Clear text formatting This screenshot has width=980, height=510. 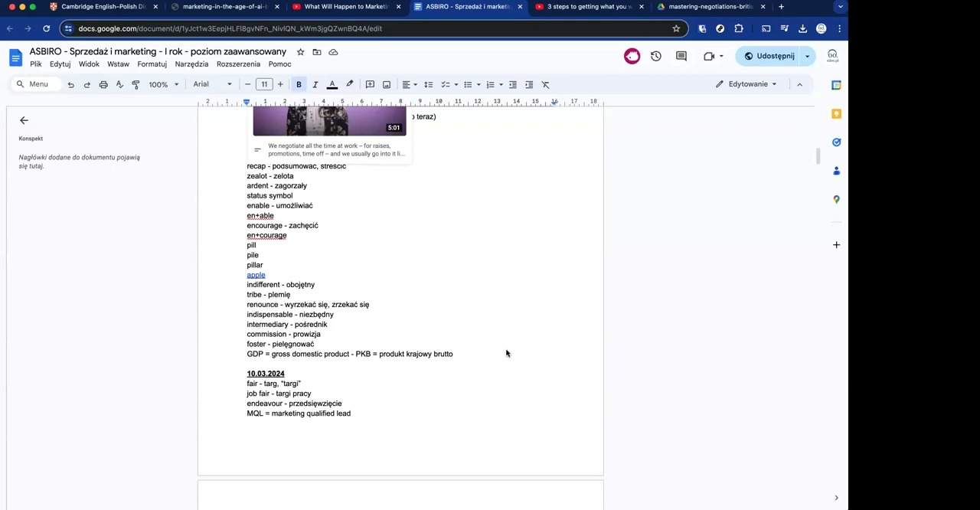[x=545, y=84]
